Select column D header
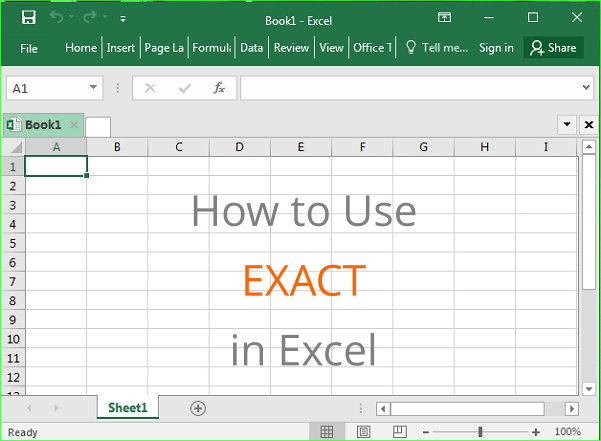 click(240, 147)
